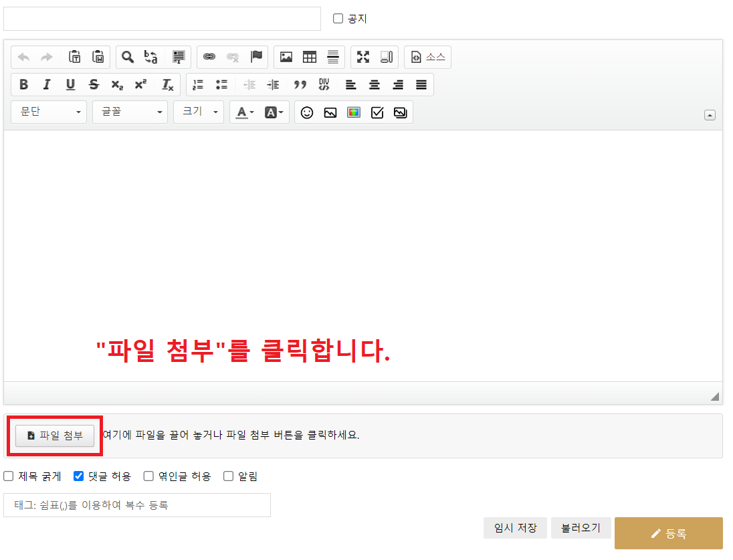Decrease the paragraph indent

coord(249,85)
